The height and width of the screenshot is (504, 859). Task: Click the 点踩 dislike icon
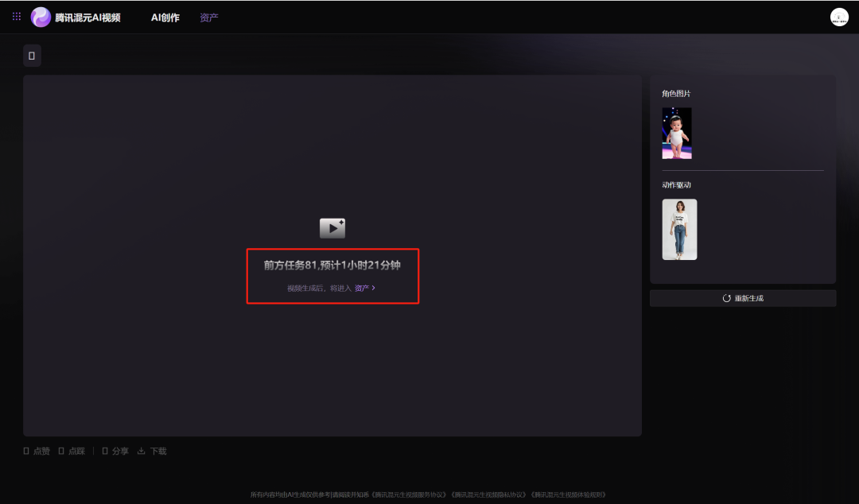[x=61, y=451]
